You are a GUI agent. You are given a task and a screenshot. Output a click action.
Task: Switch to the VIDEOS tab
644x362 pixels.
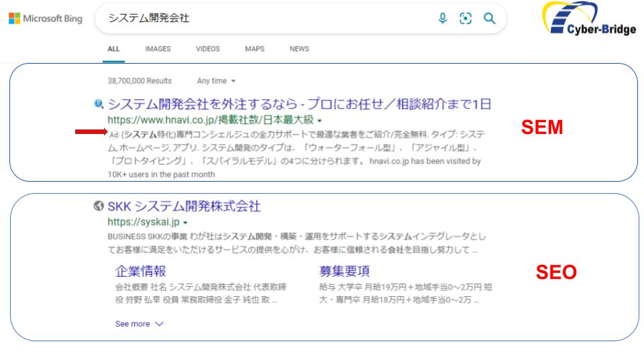coord(208,49)
